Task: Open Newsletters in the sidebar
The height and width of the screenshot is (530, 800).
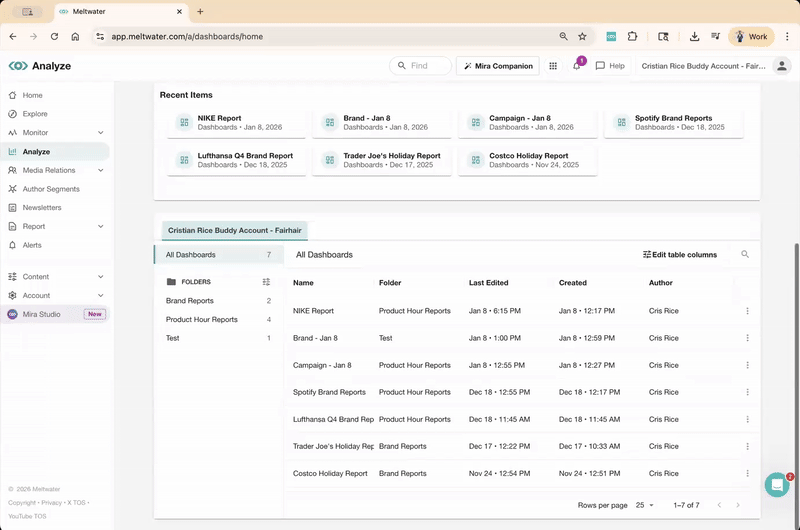Action: point(55,208)
